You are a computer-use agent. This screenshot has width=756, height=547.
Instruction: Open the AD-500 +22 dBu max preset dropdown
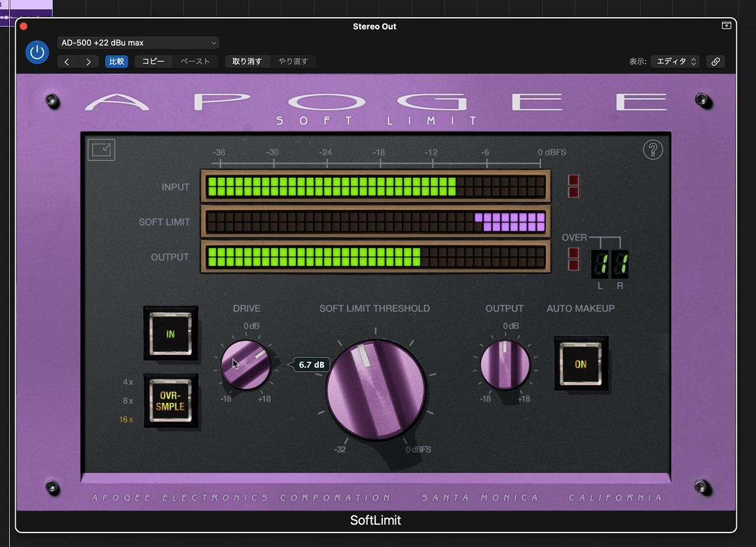[137, 43]
